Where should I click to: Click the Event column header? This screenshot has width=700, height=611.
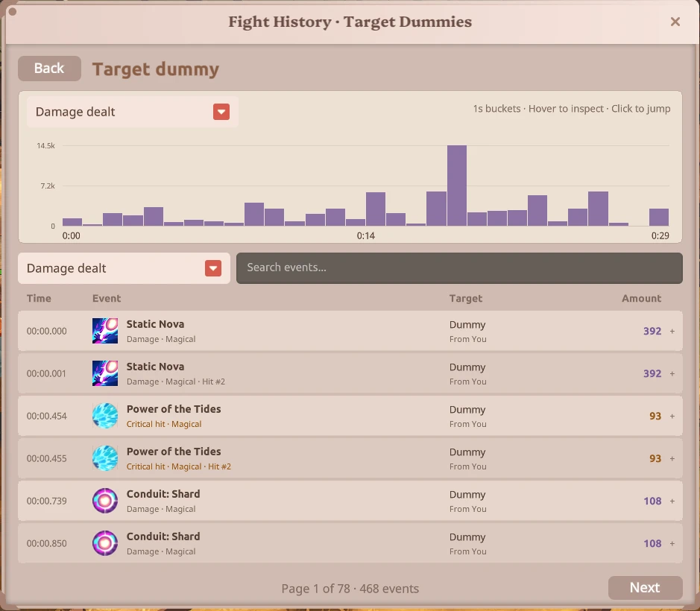[x=107, y=298]
